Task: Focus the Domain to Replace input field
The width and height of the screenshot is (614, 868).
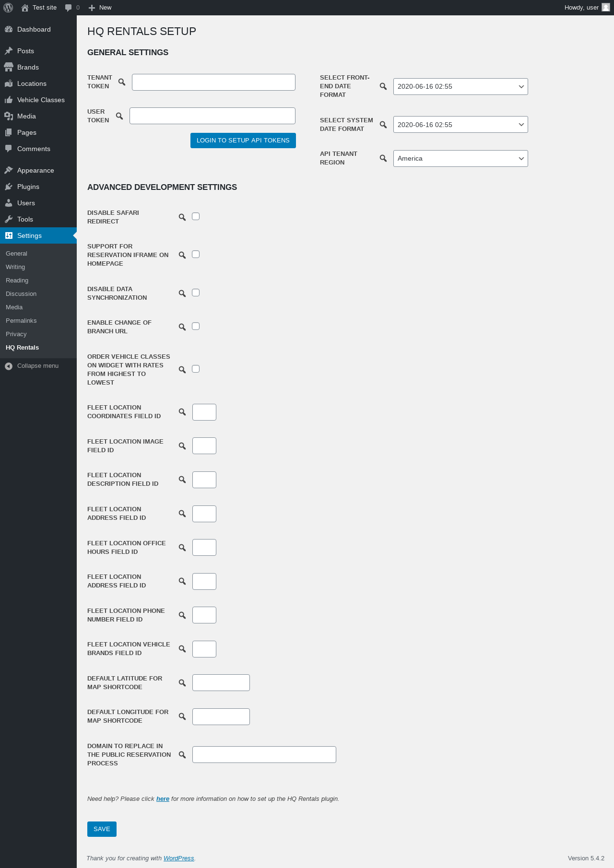Action: tap(264, 755)
